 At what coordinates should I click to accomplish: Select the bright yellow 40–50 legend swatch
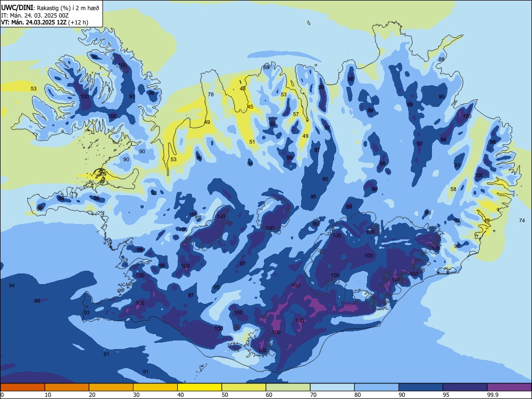(x=199, y=387)
